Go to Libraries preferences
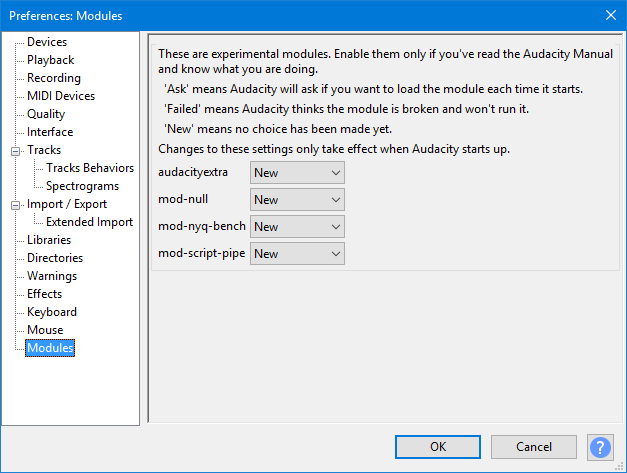The height and width of the screenshot is (473, 627). (x=49, y=240)
